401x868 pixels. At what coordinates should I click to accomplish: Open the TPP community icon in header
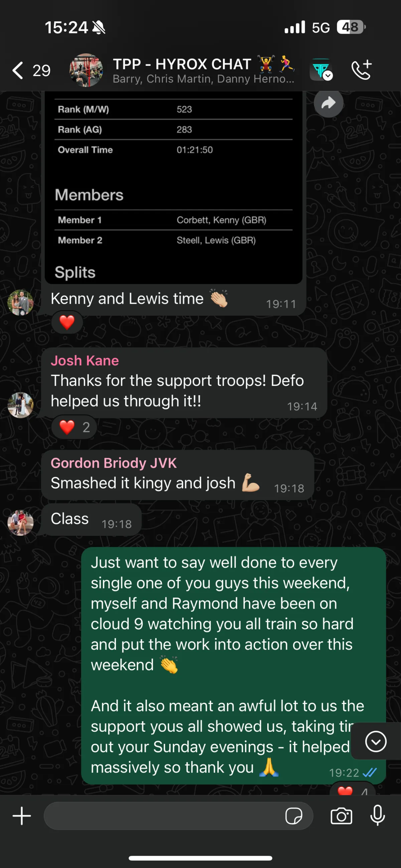tap(321, 70)
